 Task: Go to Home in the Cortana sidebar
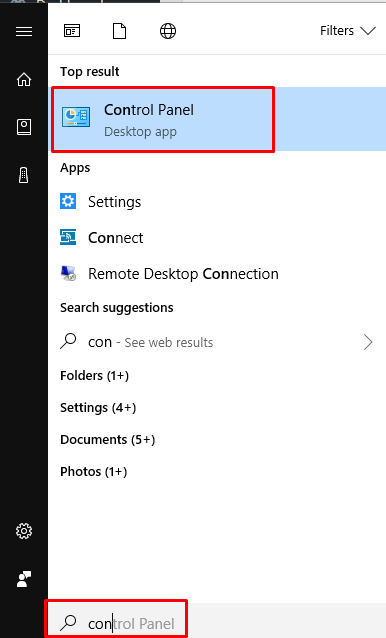[24, 79]
